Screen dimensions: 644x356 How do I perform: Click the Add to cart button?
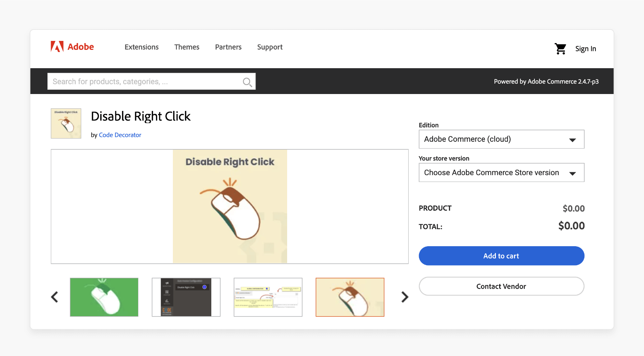[501, 256]
